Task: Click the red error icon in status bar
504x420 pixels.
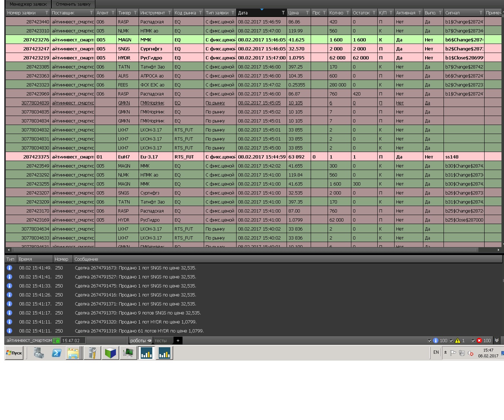Action: coord(479,340)
